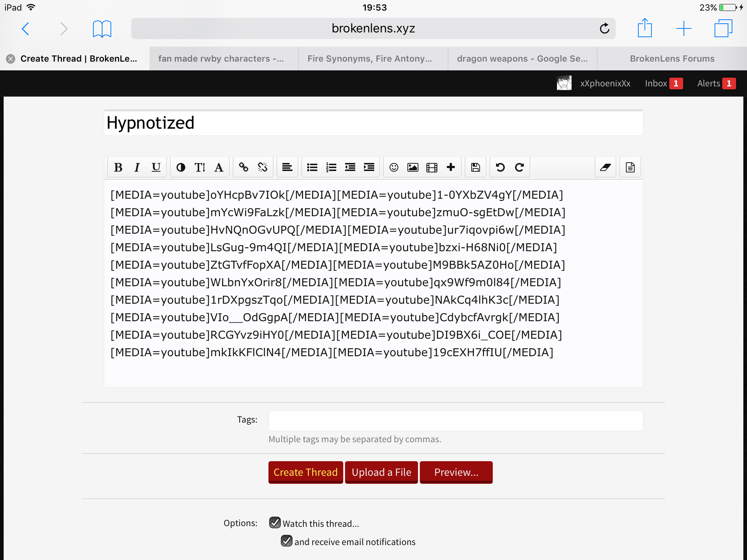Viewport: 747px width, 560px height.
Task: Insert an image with the picture icon
Action: click(x=413, y=167)
